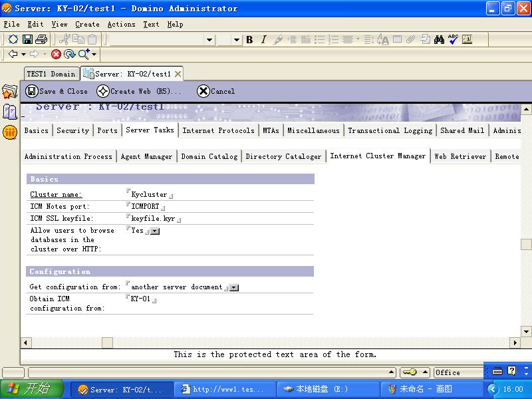The height and width of the screenshot is (399, 532).
Task: Click the binoculars Find icon
Action: click(x=439, y=40)
